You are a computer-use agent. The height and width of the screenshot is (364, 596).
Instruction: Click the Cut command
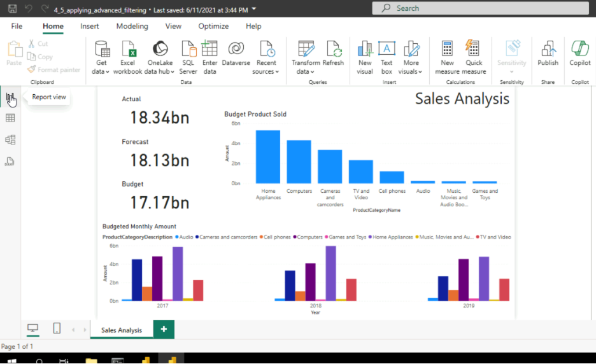pos(38,44)
